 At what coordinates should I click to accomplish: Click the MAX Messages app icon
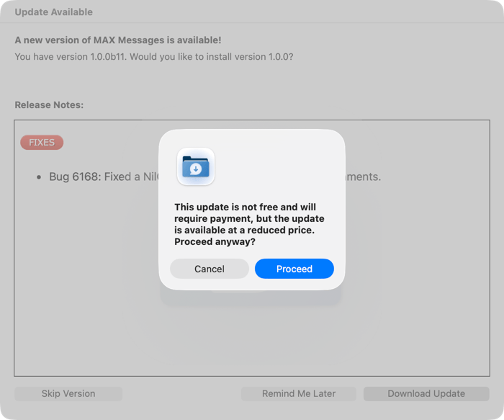coord(196,166)
